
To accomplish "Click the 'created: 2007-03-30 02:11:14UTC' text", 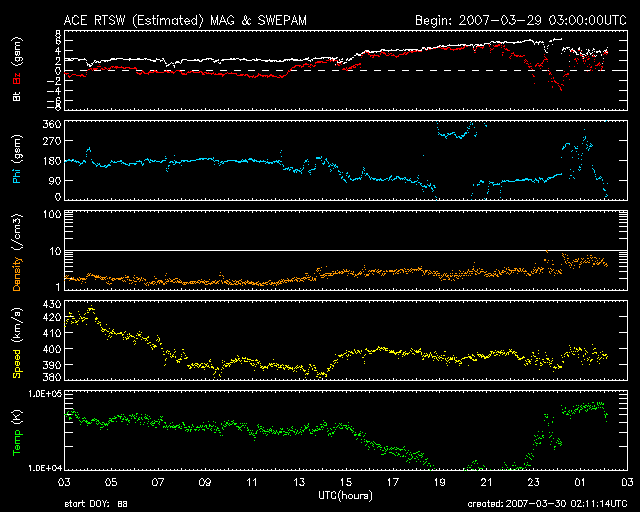I will click(x=547, y=504).
